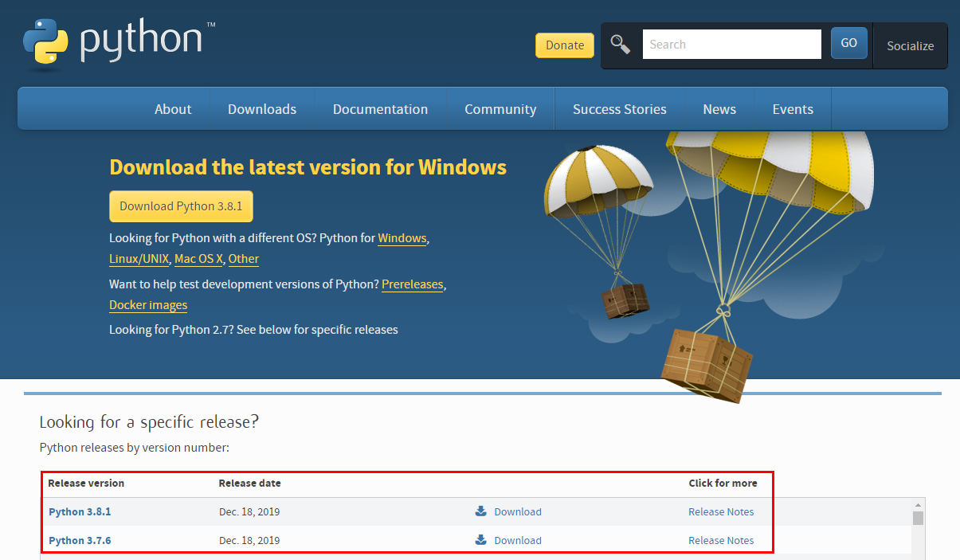Click Dec. 18, 2019 date for Python 3.8.1
Image resolution: width=960 pixels, height=560 pixels.
pos(249,511)
